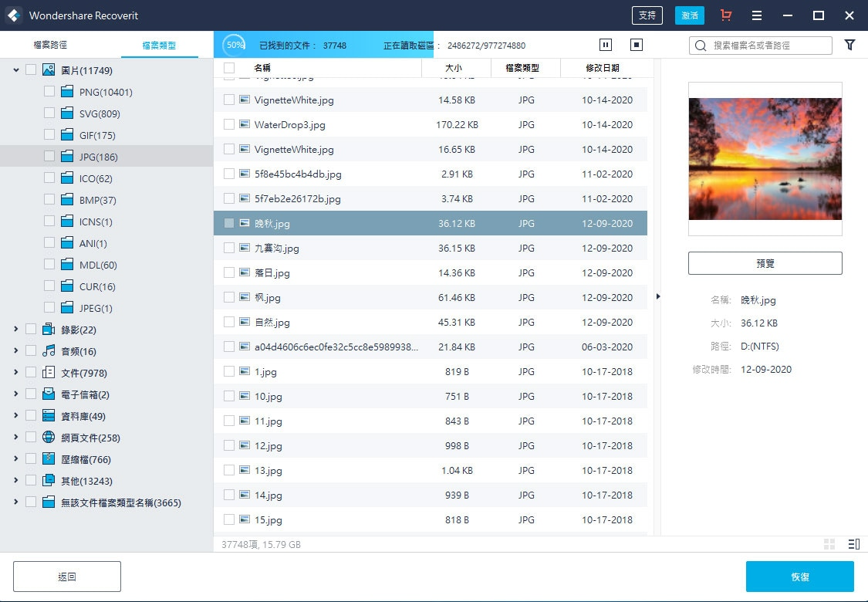This screenshot has width=868, height=602.
Task: Expand the 錄影(22) category
Action: pyautogui.click(x=16, y=329)
